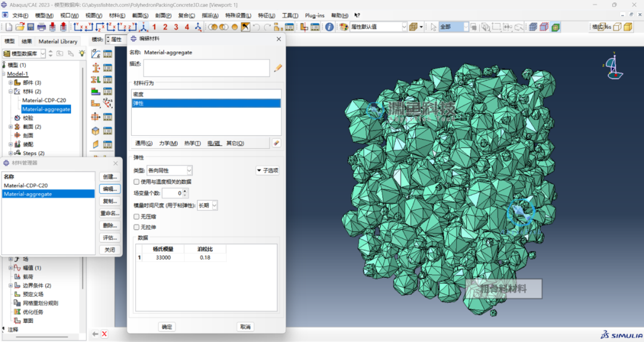Click the Create Section I-beam icon
This screenshot has height=342, width=644.
(x=95, y=67)
